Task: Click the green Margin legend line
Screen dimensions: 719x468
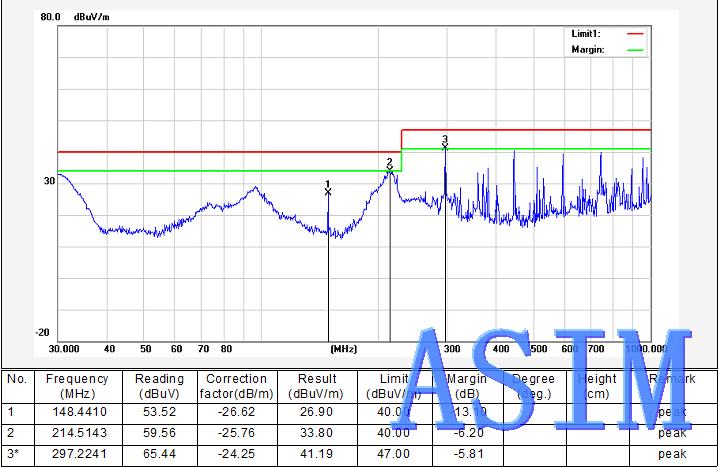Action: (635, 48)
